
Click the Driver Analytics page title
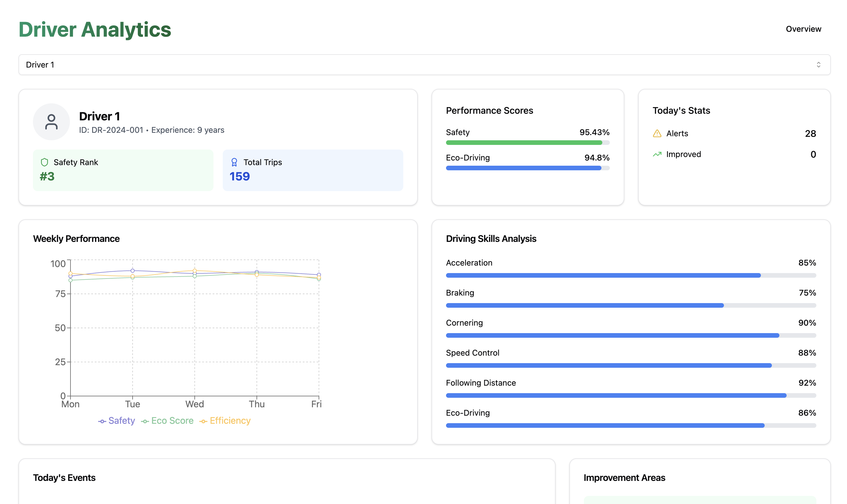coord(95,29)
